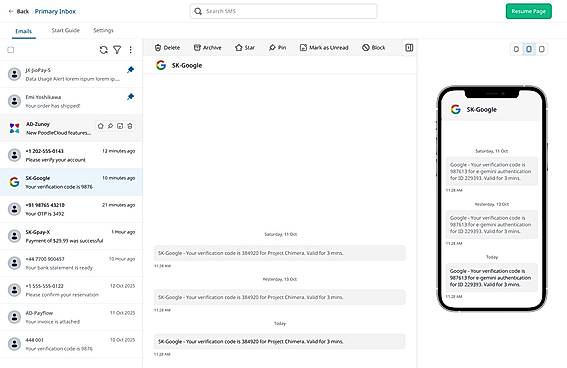Image resolution: width=567 pixels, height=368 pixels.
Task: Open the +44 7700 900457 bank statement message
Action: (x=71, y=263)
